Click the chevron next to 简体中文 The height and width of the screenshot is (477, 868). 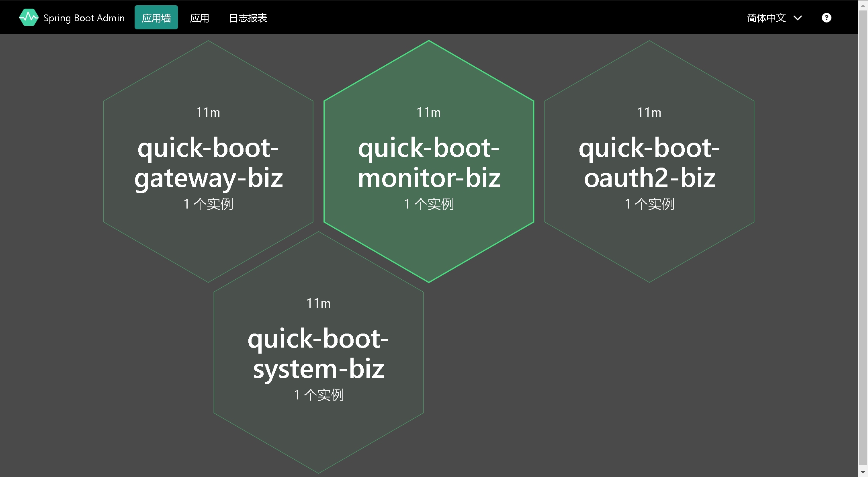[798, 18]
